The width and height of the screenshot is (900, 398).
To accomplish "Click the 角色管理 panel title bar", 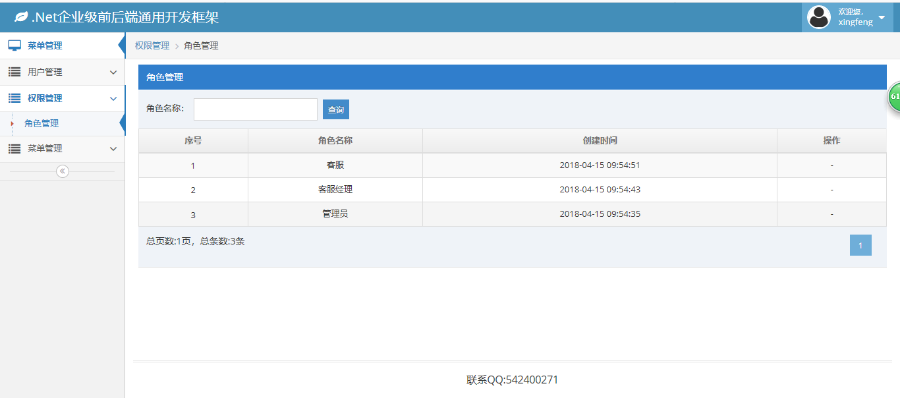I will pyautogui.click(x=513, y=77).
